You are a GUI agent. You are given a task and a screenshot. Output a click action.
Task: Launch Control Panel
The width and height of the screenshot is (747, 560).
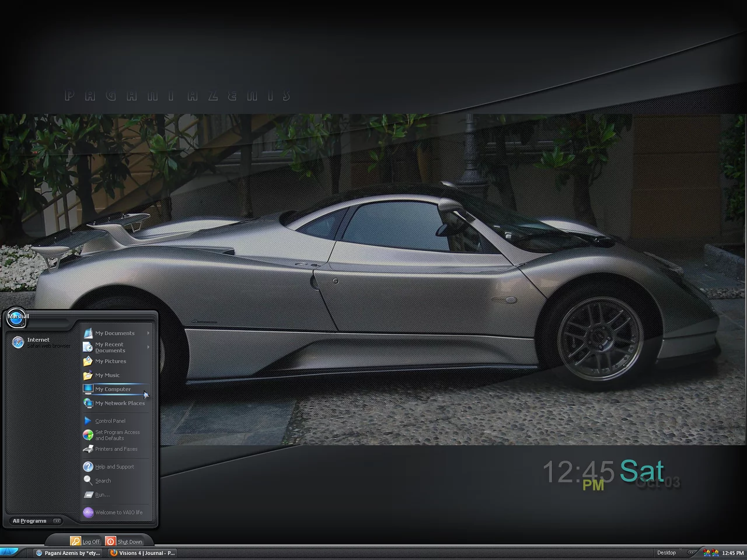[110, 421]
